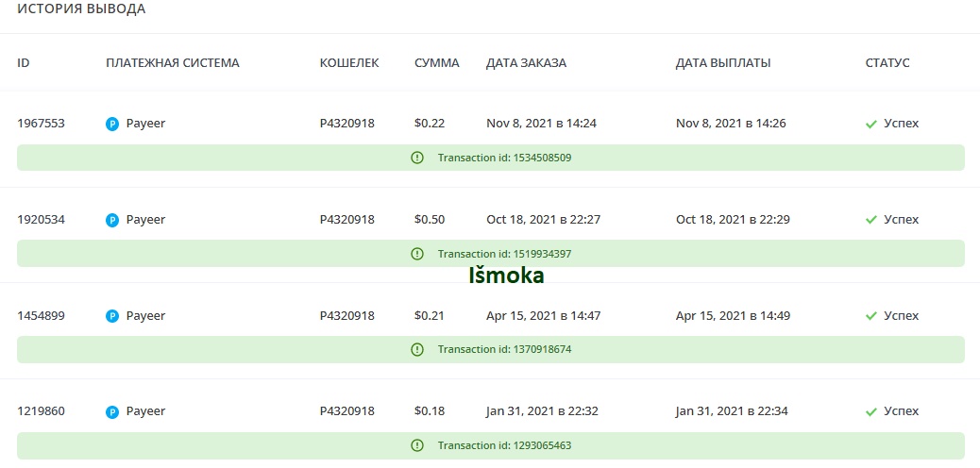Click info icon beside Transaction id 1370918674

417,349
